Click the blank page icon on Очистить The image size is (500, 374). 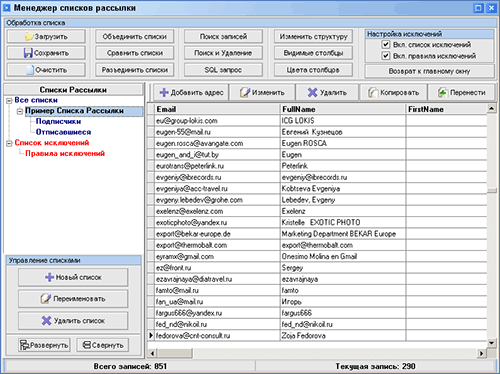[30, 70]
